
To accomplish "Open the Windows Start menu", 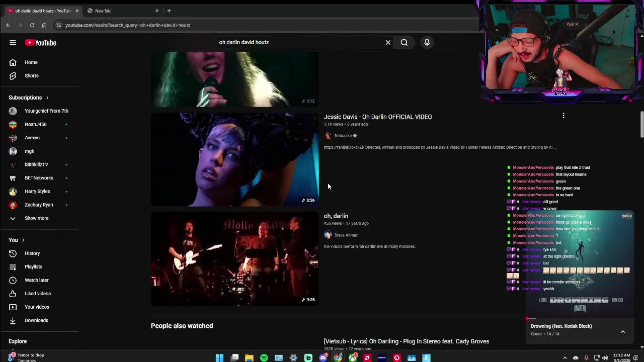I will pos(219,358).
